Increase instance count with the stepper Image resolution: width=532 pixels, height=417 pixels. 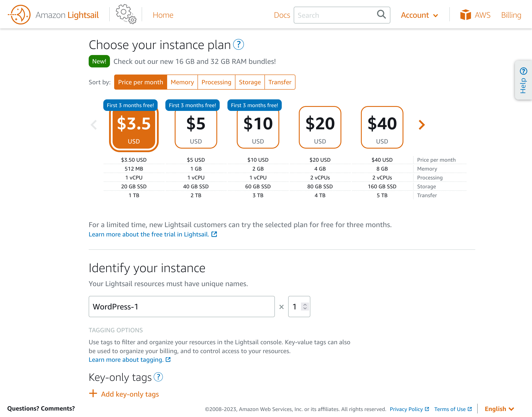[305, 305]
